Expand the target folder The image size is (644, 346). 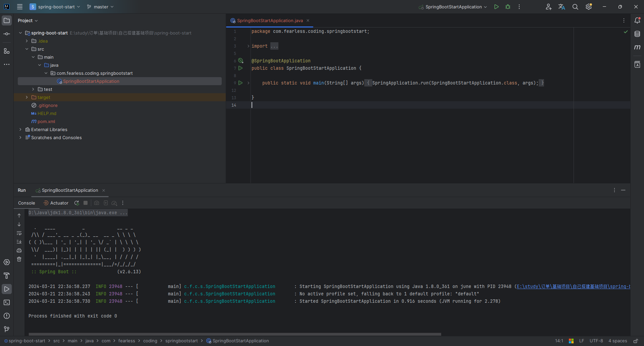pyautogui.click(x=27, y=97)
